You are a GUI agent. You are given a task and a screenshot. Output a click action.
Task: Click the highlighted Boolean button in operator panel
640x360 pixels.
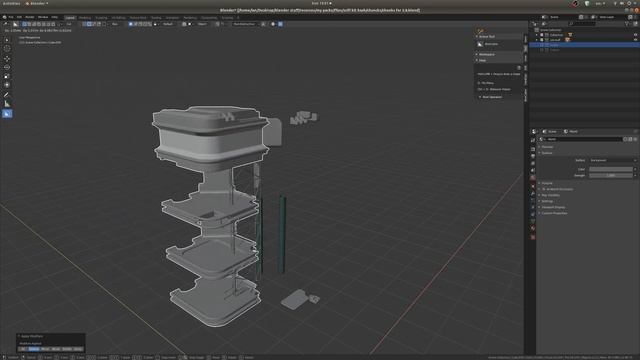pos(33,349)
